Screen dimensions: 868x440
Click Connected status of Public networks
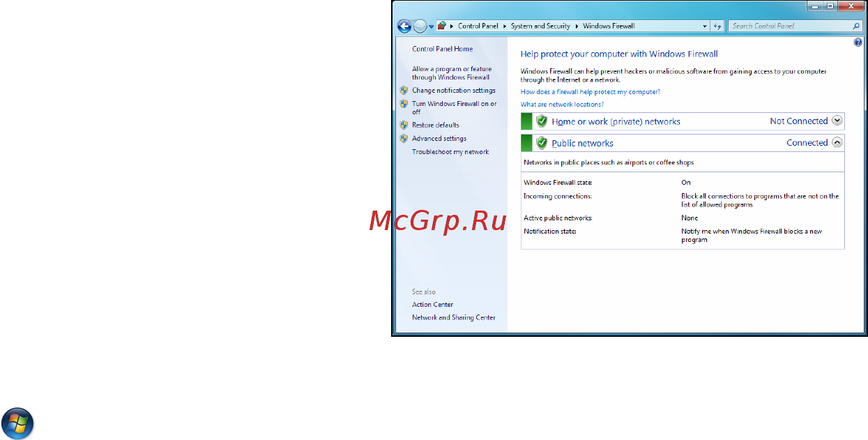[807, 142]
